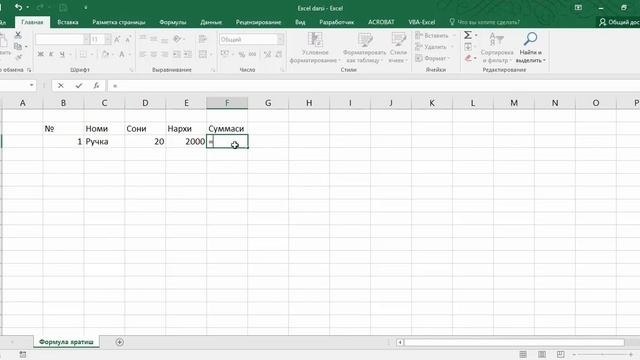Viewport: 640px width, 360px height.
Task: Click the zoom slider in status bar
Action: [x=602, y=354]
